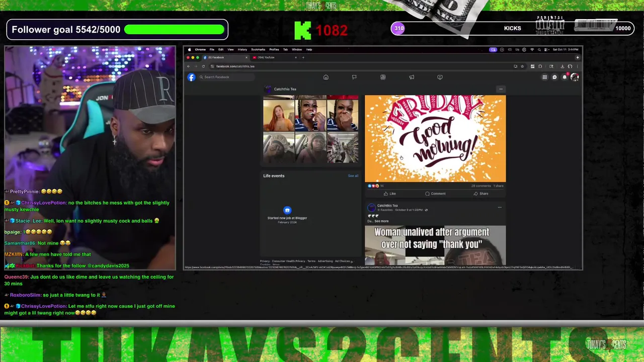The height and width of the screenshot is (362, 644).
Task: Open three-dot options on the October 9 post
Action: (x=500, y=207)
